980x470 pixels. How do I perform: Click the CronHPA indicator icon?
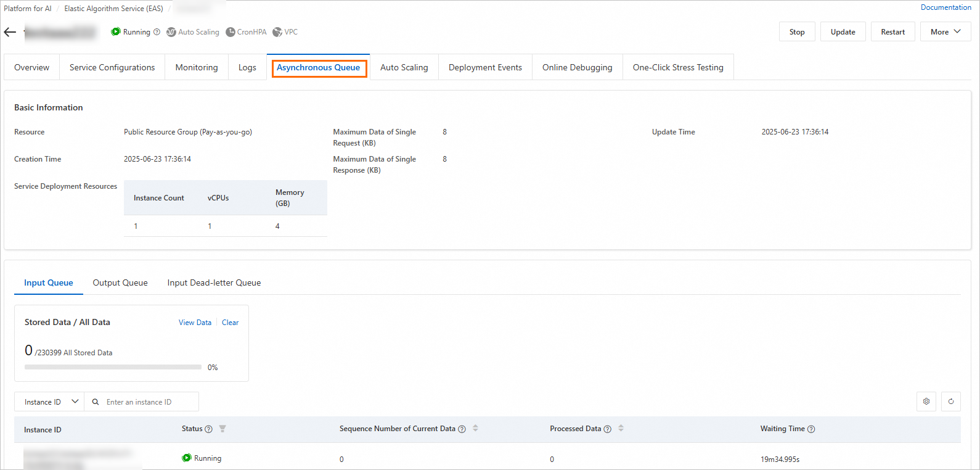coord(231,32)
